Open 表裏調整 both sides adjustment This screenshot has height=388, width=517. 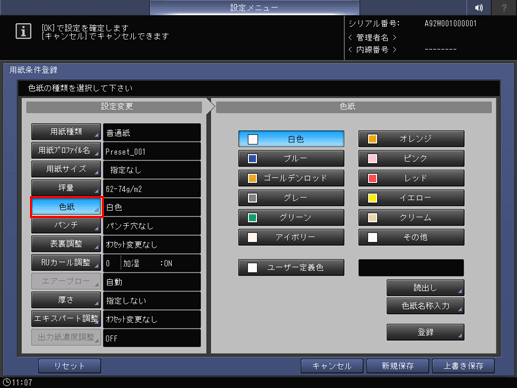66,244
